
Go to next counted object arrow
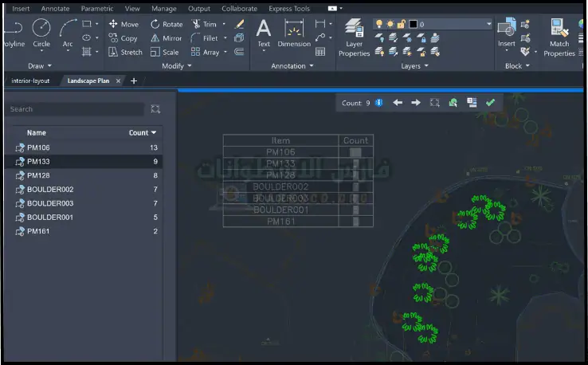point(415,103)
